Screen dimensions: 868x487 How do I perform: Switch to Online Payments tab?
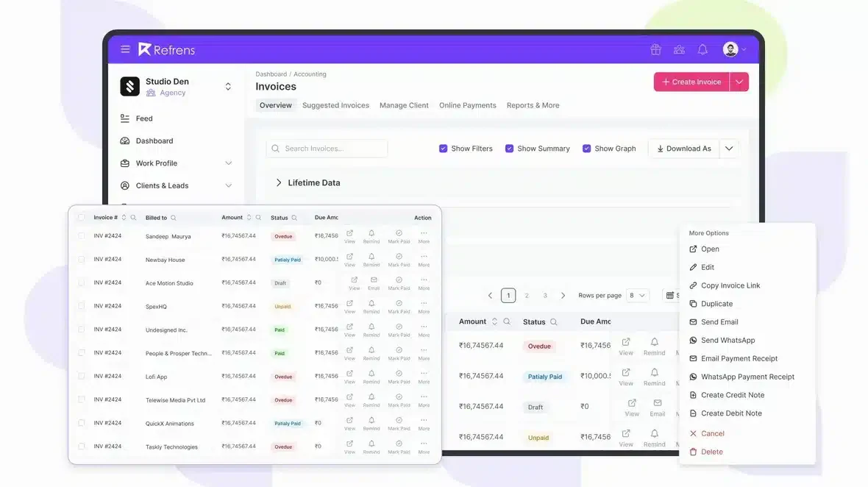(467, 105)
